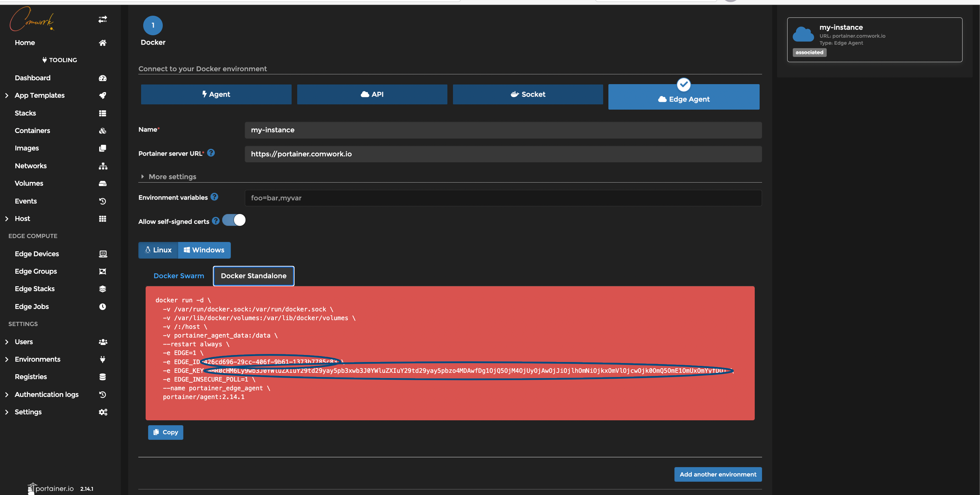Click the Registries database icon
The image size is (980, 495).
(x=103, y=377)
